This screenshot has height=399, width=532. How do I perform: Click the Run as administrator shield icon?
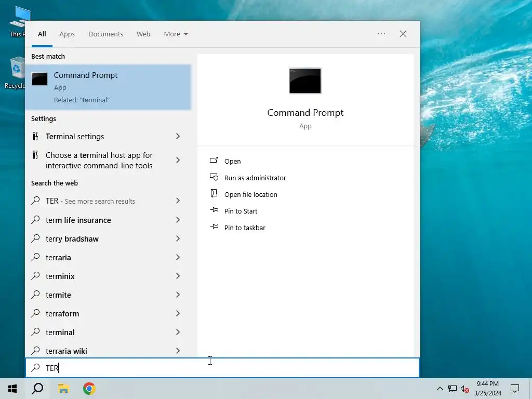pos(214,177)
